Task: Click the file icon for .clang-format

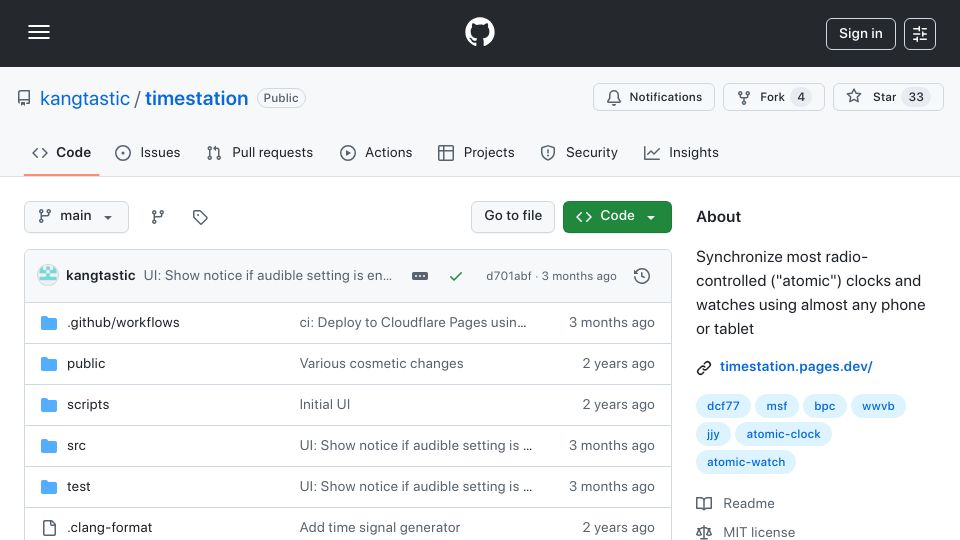Action: point(49,528)
